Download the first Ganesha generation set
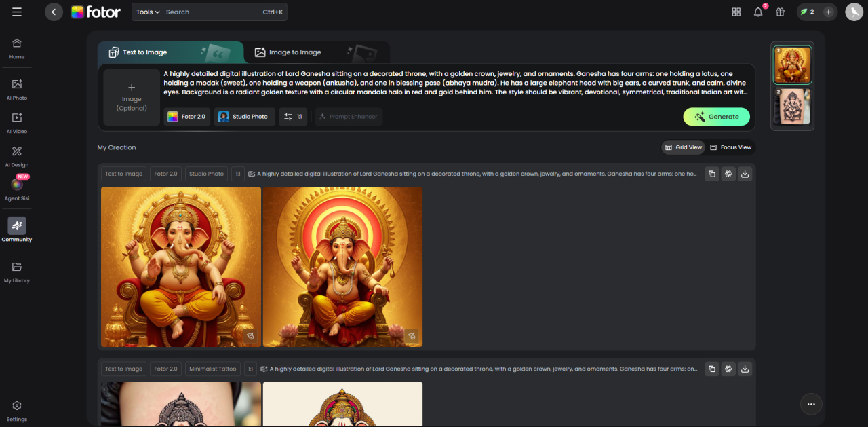The width and height of the screenshot is (868, 427). (745, 174)
